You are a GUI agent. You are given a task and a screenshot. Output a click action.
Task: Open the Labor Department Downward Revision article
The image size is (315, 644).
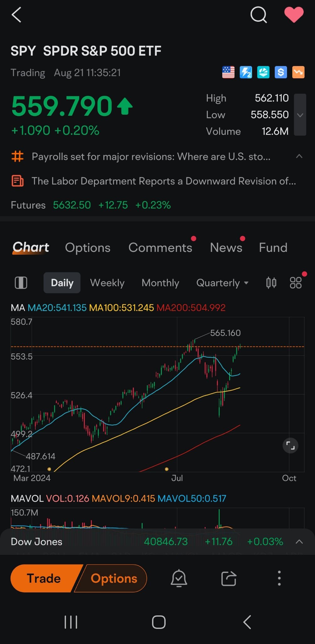pyautogui.click(x=163, y=181)
